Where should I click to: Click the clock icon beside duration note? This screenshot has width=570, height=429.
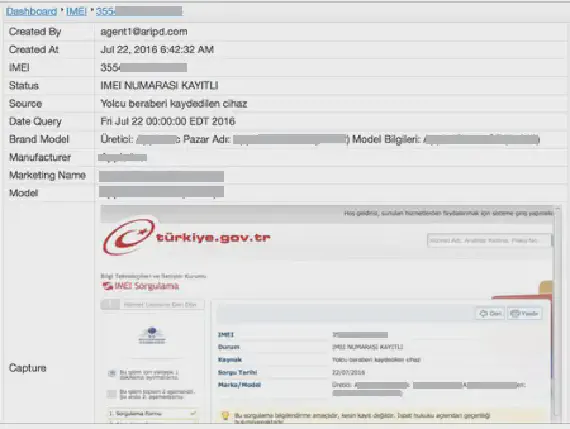[x=112, y=373]
